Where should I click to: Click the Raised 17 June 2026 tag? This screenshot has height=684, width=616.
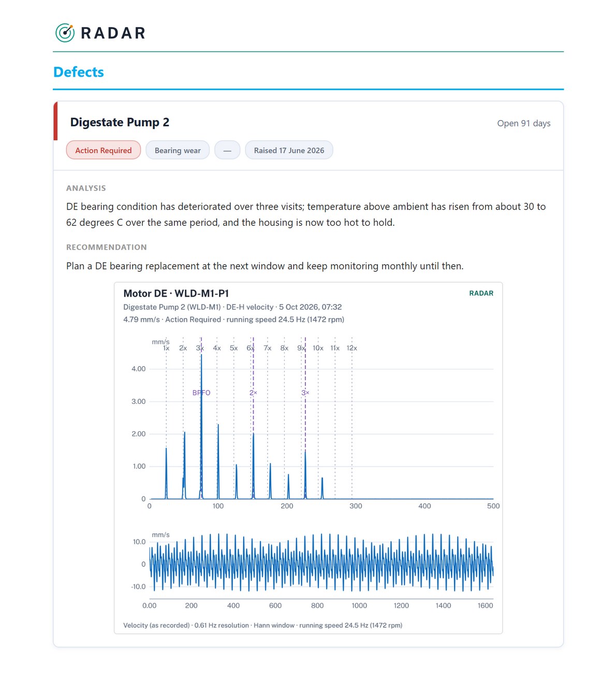tap(289, 150)
